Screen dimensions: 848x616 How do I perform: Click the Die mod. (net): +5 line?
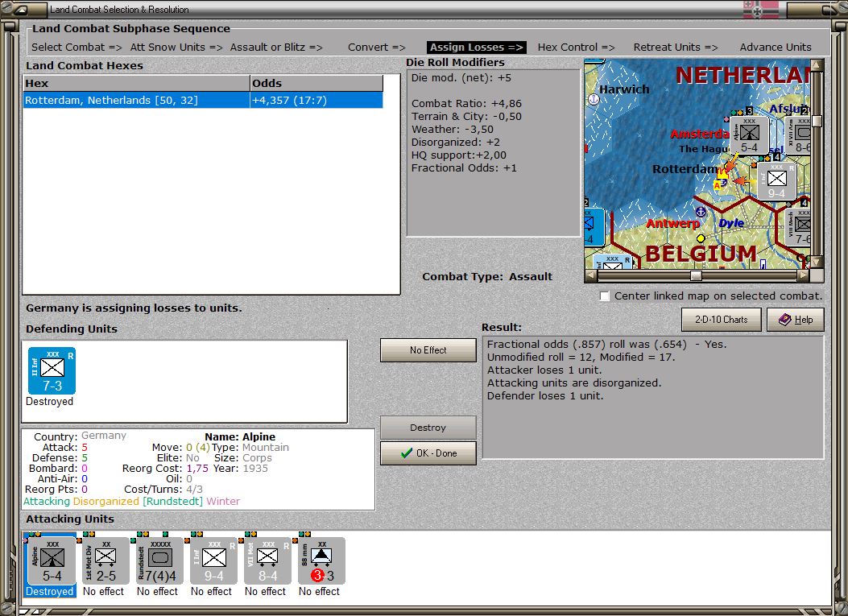pyautogui.click(x=461, y=78)
